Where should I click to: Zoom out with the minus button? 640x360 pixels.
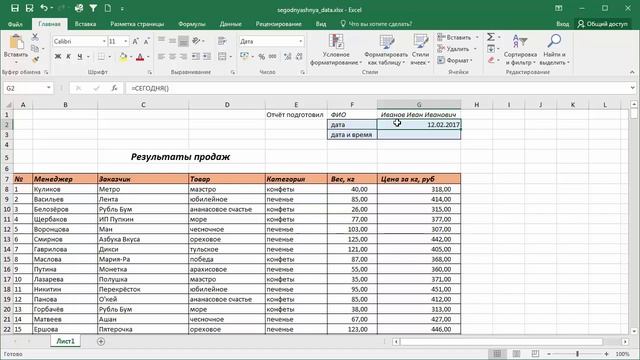click(549, 354)
